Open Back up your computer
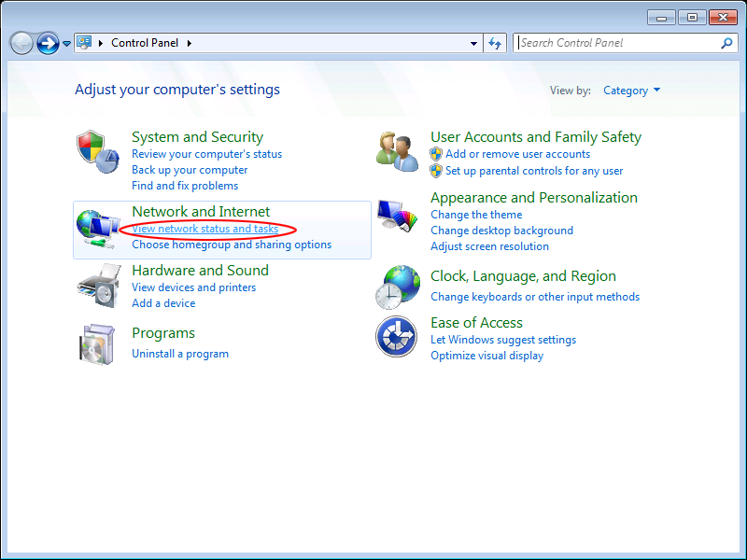 point(190,170)
